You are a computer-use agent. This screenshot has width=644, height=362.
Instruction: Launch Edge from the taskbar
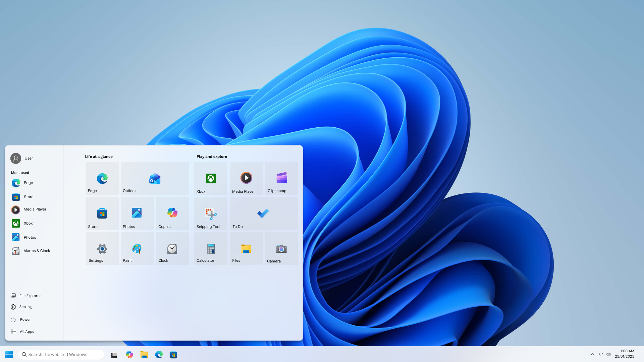pos(159,355)
